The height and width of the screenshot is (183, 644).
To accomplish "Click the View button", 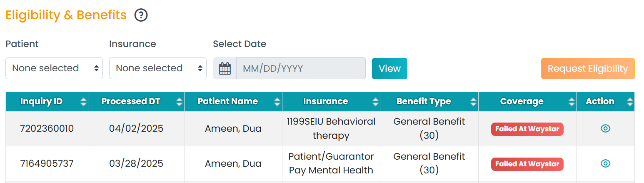I will [389, 68].
